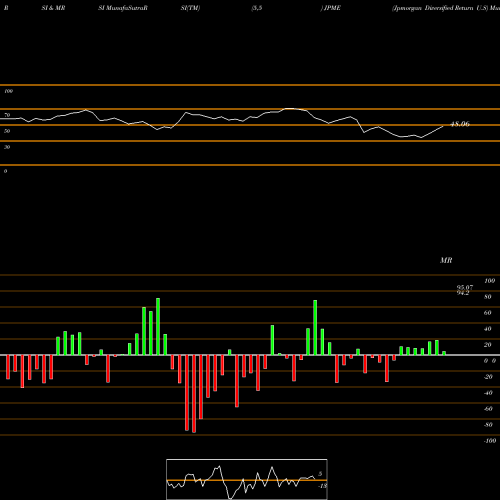Click the MR axis label 80
500x500 pixels.
pos(487,297)
